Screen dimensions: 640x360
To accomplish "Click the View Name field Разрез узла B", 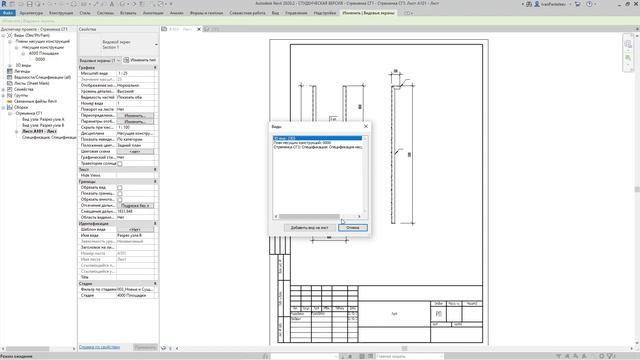I will 136,236.
